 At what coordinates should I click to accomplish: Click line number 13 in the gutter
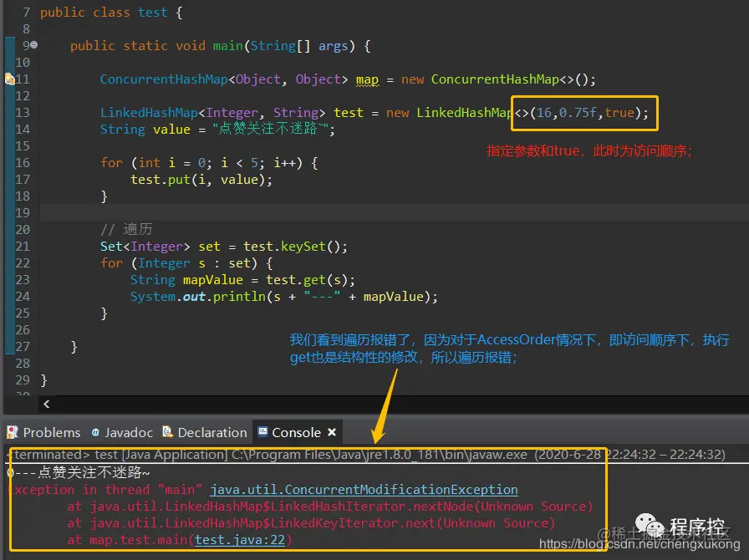click(x=23, y=112)
